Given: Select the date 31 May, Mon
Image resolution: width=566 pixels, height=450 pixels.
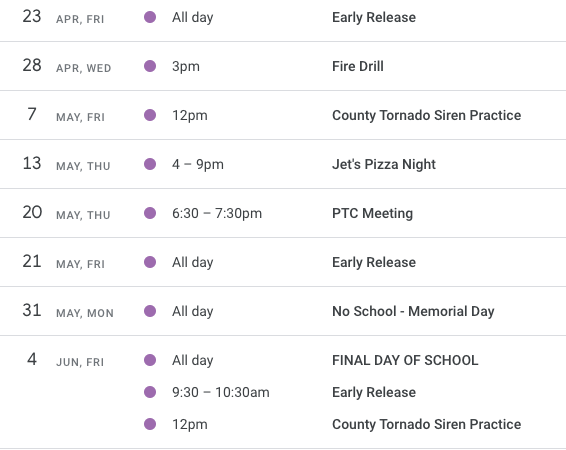Looking at the screenshot, I should click(x=68, y=311).
